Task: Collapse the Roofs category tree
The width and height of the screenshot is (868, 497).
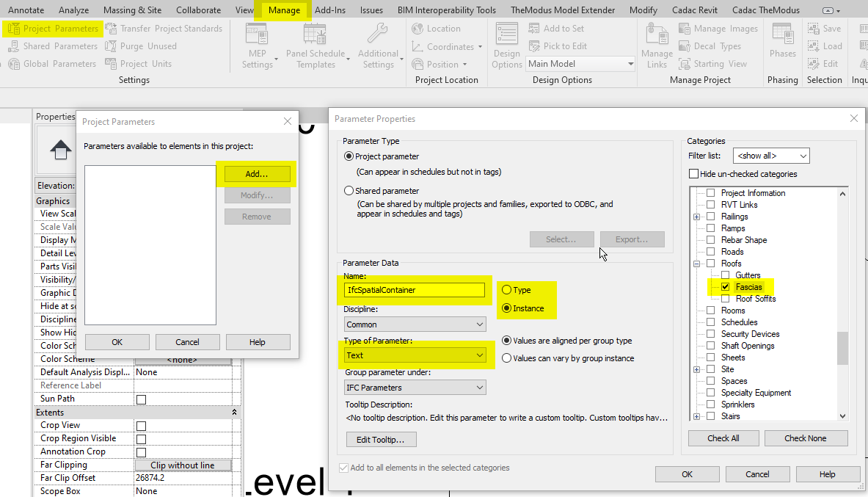Action: point(696,263)
